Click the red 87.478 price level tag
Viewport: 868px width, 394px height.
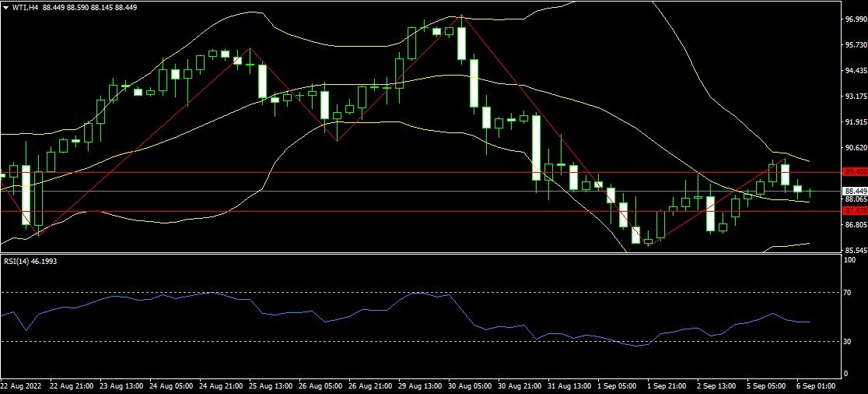[855, 211]
